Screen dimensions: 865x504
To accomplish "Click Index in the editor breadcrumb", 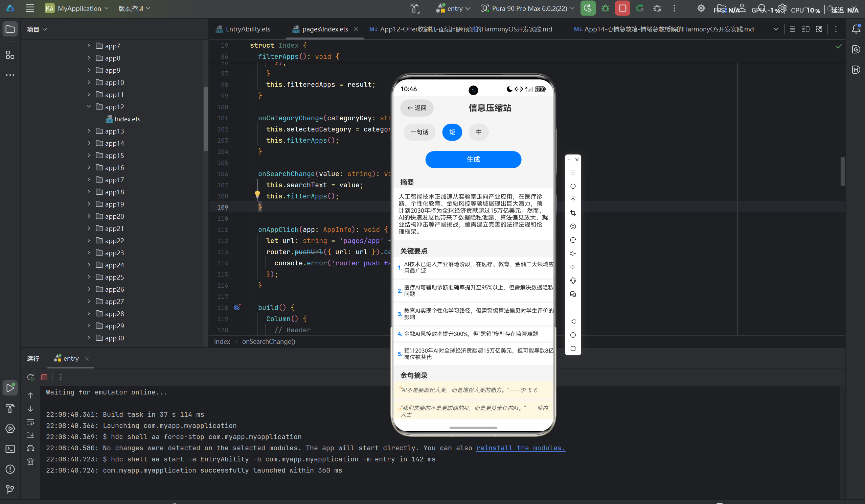I will pos(222,341).
